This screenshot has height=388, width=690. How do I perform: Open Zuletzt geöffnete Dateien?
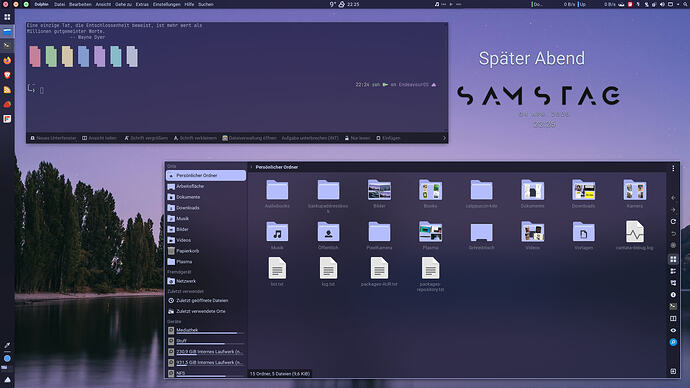tap(206, 300)
